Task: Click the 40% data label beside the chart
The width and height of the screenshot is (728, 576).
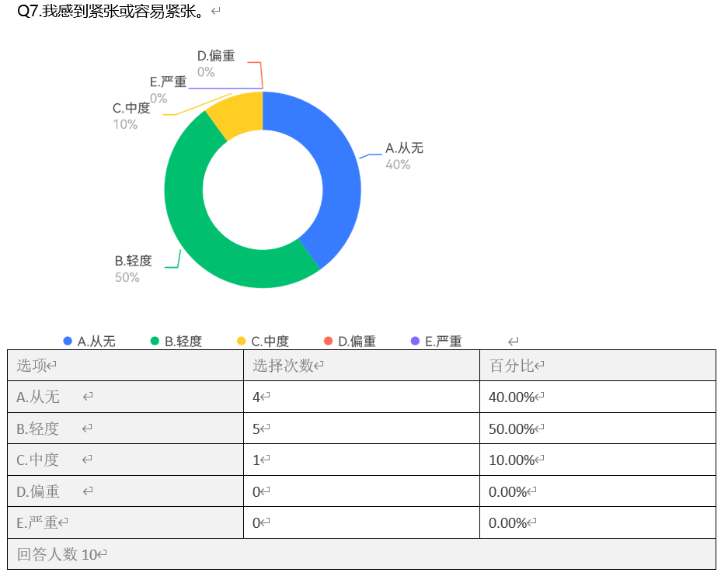Action: 398,165
